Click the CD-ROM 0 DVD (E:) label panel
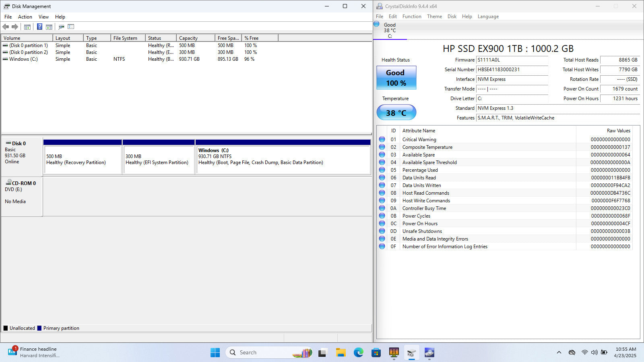The height and width of the screenshot is (362, 644). coord(22,197)
